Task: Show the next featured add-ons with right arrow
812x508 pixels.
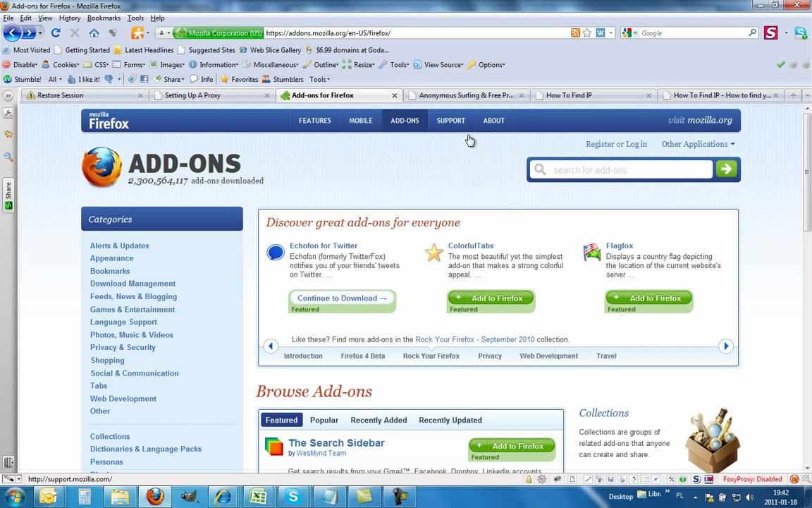Action: click(725, 346)
